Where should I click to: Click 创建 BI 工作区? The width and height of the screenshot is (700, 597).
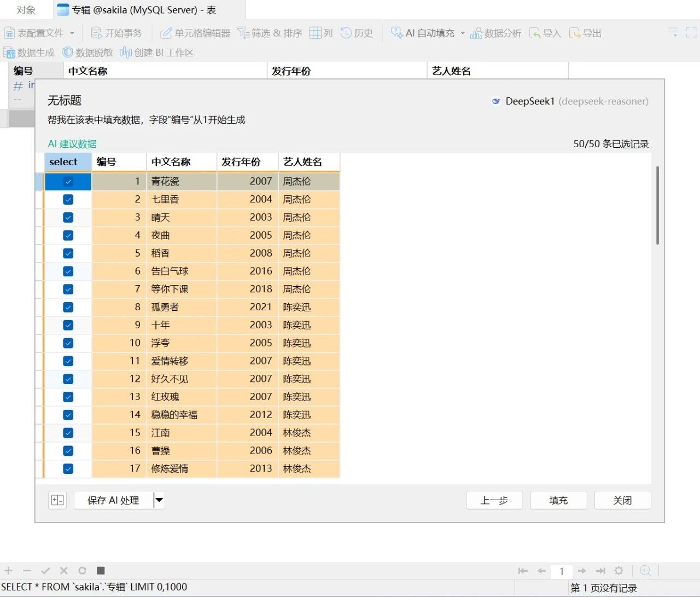pyautogui.click(x=157, y=53)
